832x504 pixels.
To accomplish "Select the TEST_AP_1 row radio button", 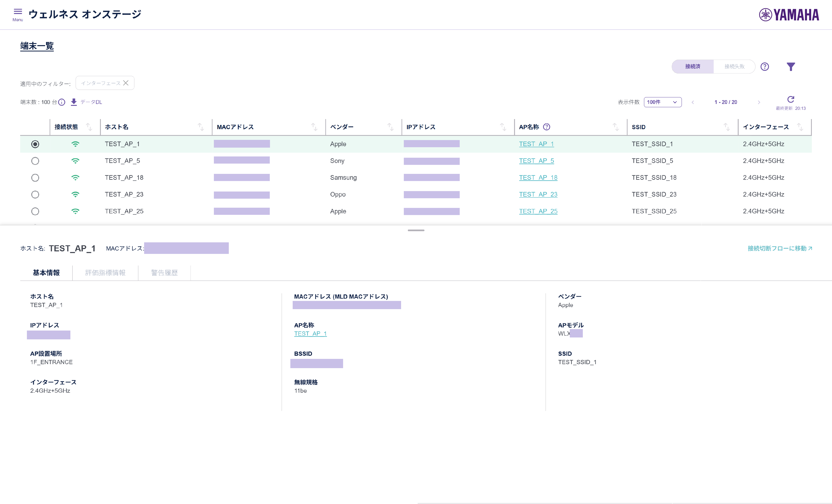I will (x=35, y=144).
